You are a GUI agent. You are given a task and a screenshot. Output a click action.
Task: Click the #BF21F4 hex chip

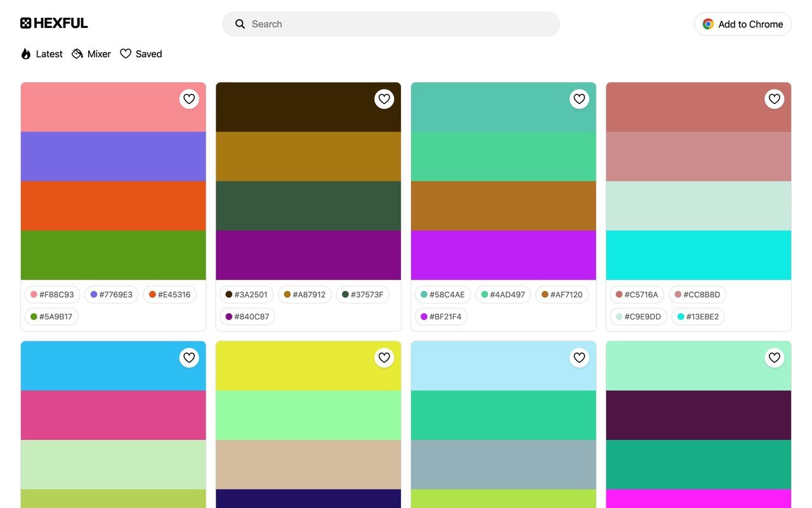pyautogui.click(x=441, y=317)
